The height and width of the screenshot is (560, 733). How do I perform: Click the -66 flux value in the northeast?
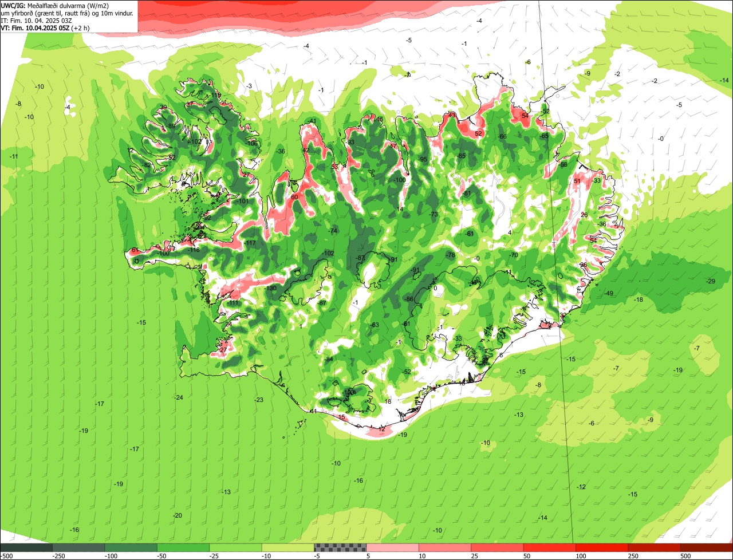point(502,136)
